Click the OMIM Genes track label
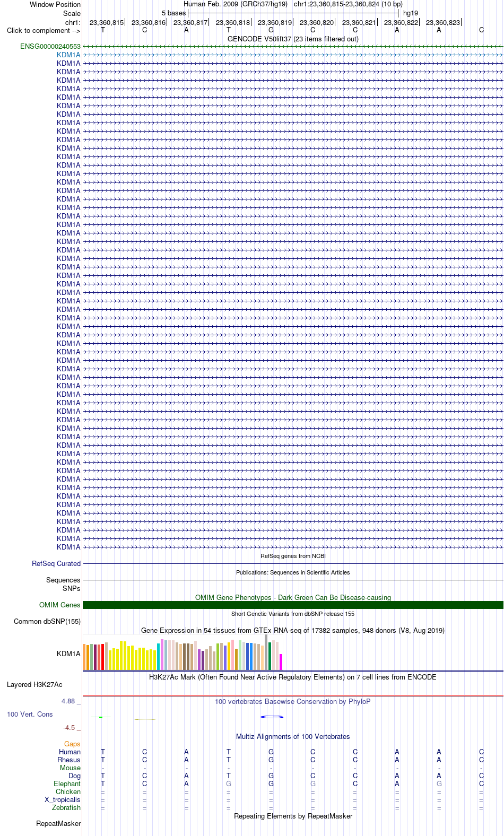Screen dimensions: 504x836 [x=60, y=605]
